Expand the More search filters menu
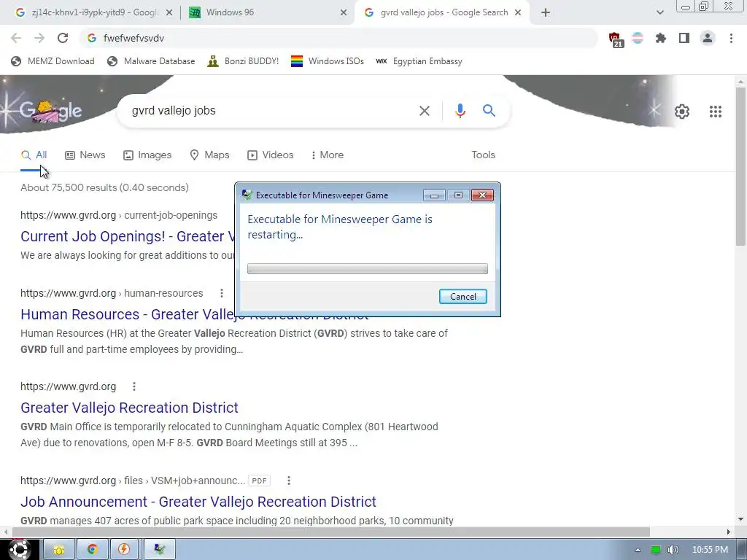The width and height of the screenshot is (747, 560). [x=328, y=155]
